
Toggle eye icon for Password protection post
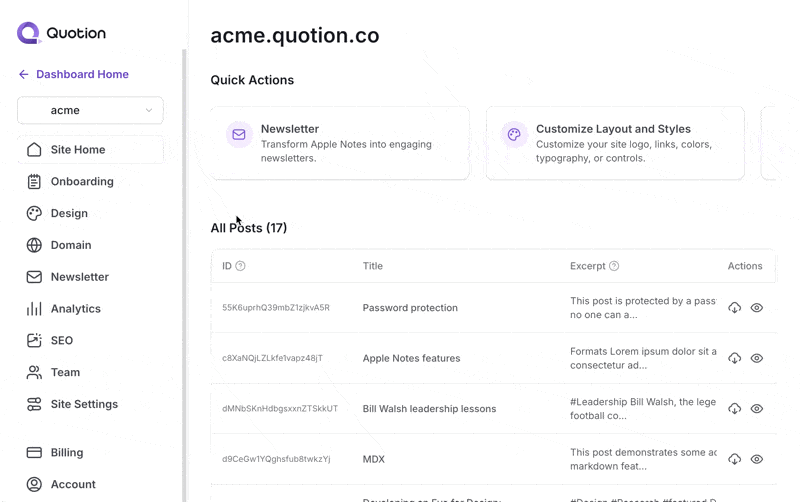(757, 308)
